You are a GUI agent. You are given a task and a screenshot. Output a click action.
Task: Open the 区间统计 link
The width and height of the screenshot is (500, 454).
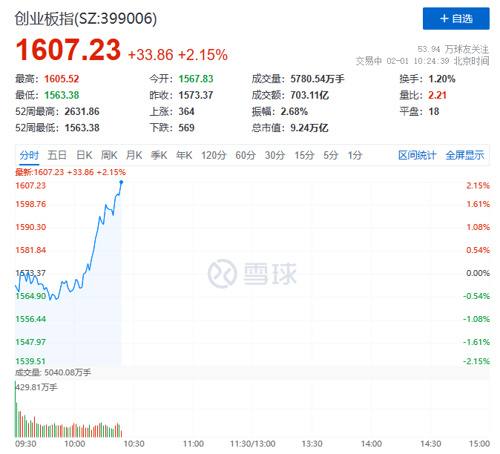pos(417,155)
